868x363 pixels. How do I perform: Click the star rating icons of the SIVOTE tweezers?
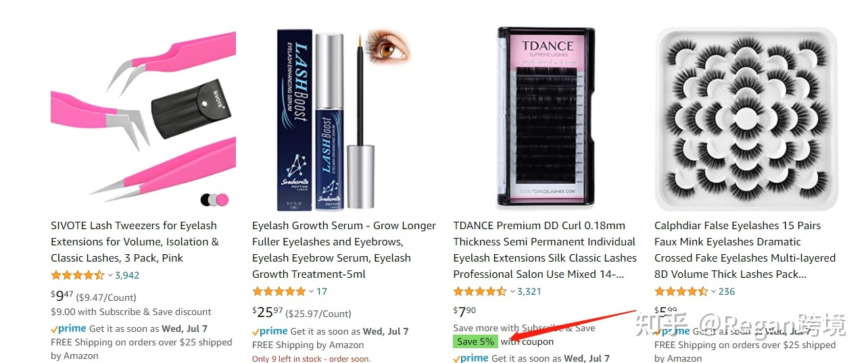pos(78,275)
